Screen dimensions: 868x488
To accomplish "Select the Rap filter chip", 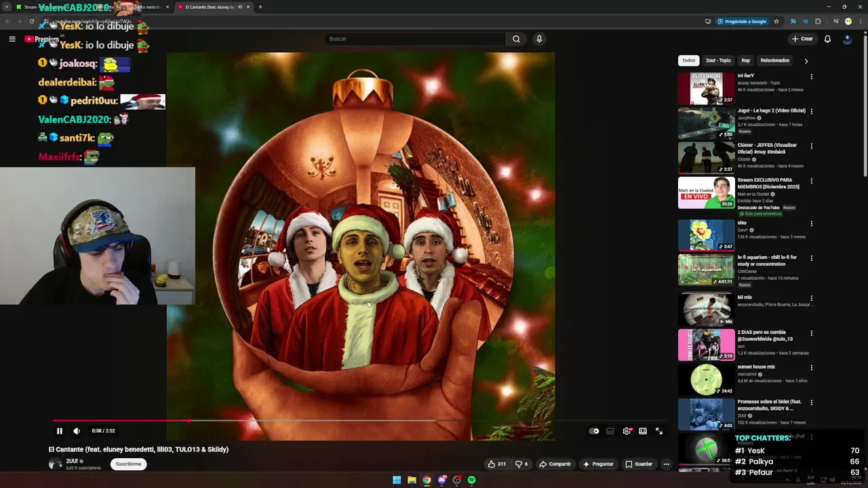I will (745, 60).
